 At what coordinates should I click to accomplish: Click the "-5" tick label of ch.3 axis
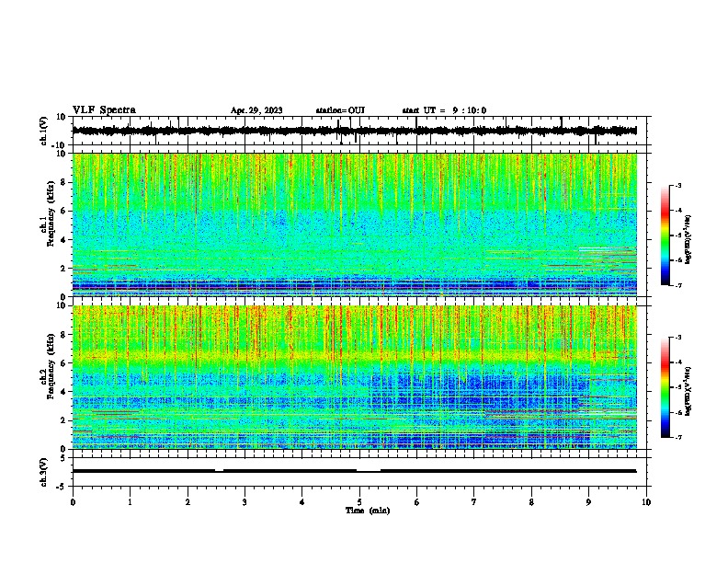click(x=62, y=487)
